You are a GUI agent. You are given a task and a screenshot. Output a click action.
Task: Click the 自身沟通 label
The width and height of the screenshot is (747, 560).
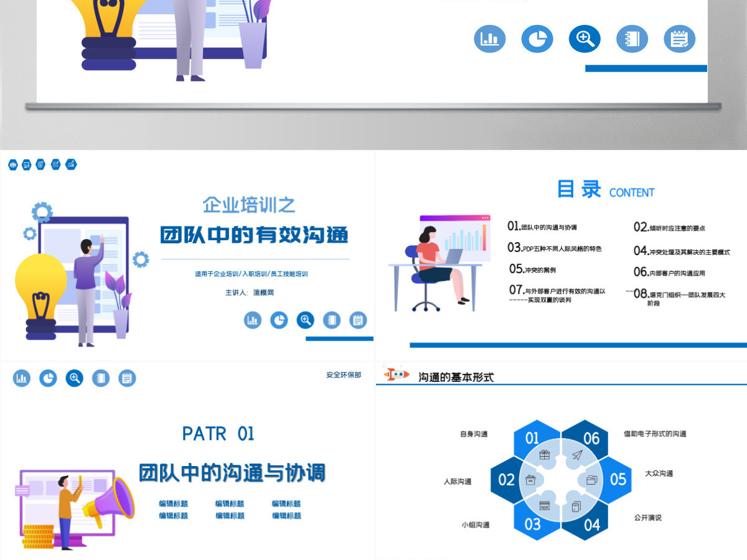click(474, 434)
